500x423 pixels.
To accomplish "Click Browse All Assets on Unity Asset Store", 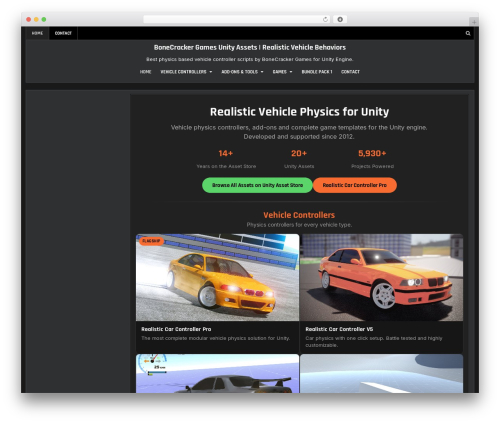I will 257,185.
